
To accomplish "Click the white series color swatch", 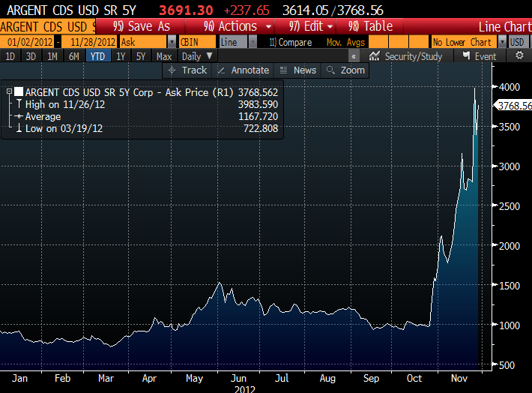I will click(19, 91).
